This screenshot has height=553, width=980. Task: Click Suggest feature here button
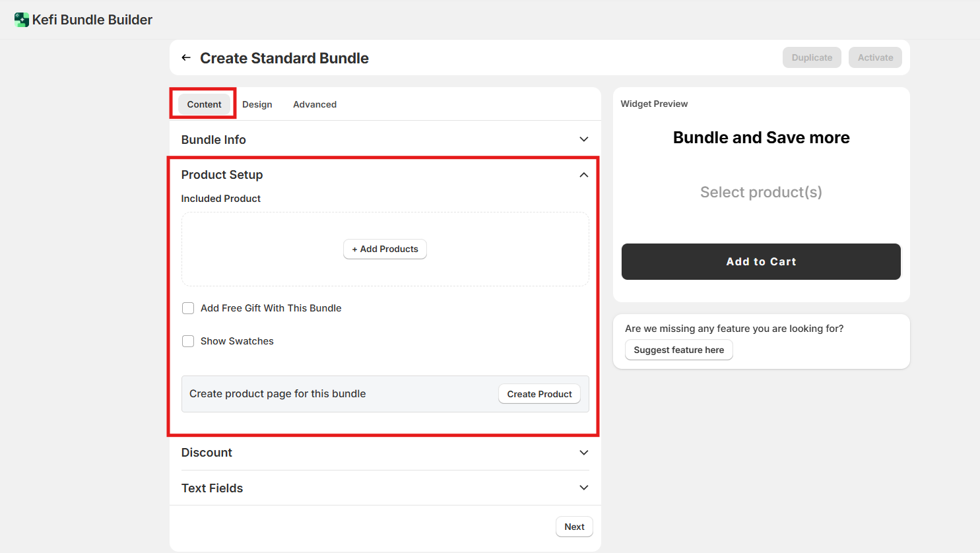click(678, 350)
